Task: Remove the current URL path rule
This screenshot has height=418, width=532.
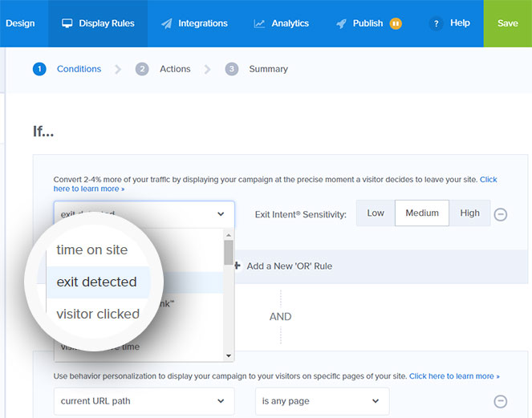Action: 501,401
